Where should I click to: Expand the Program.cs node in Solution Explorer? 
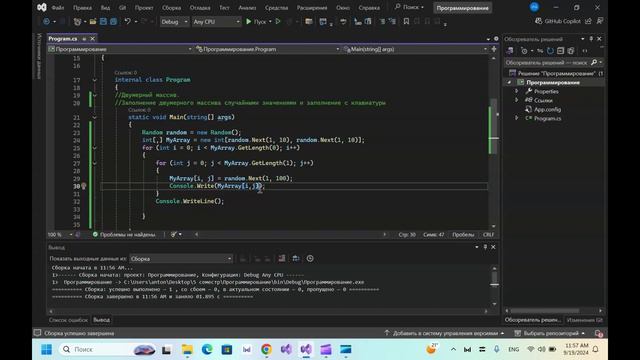pyautogui.click(x=517, y=118)
